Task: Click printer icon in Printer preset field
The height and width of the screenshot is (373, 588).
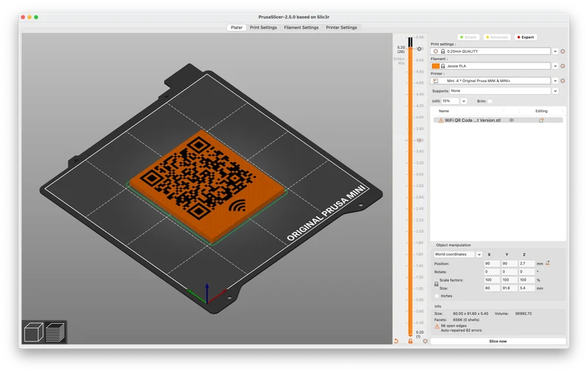Action: 435,81
